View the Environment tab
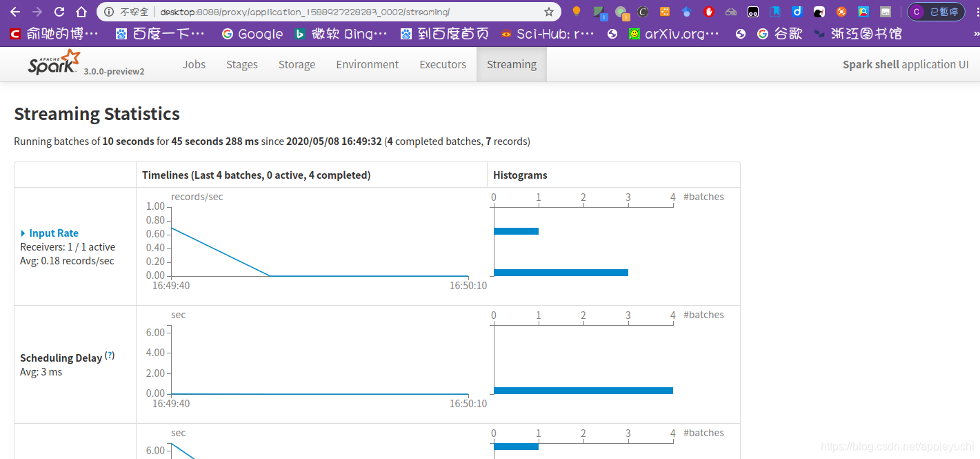 [367, 64]
